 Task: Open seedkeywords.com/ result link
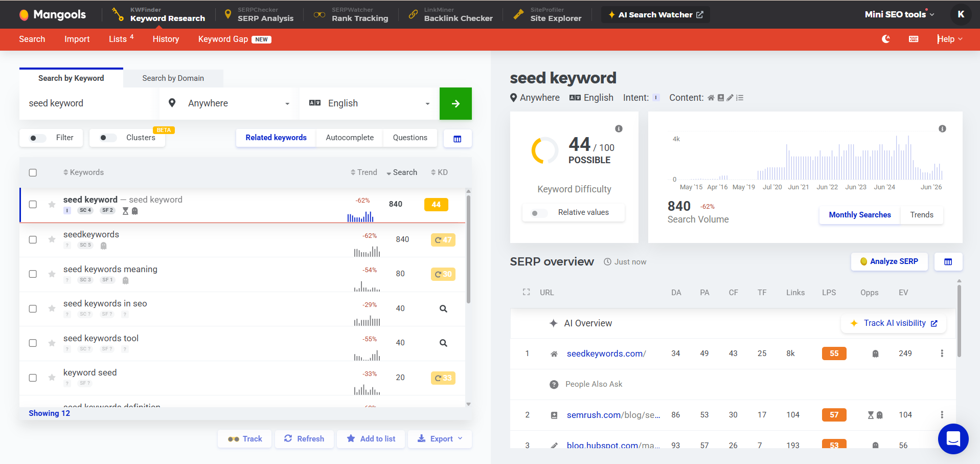(606, 353)
